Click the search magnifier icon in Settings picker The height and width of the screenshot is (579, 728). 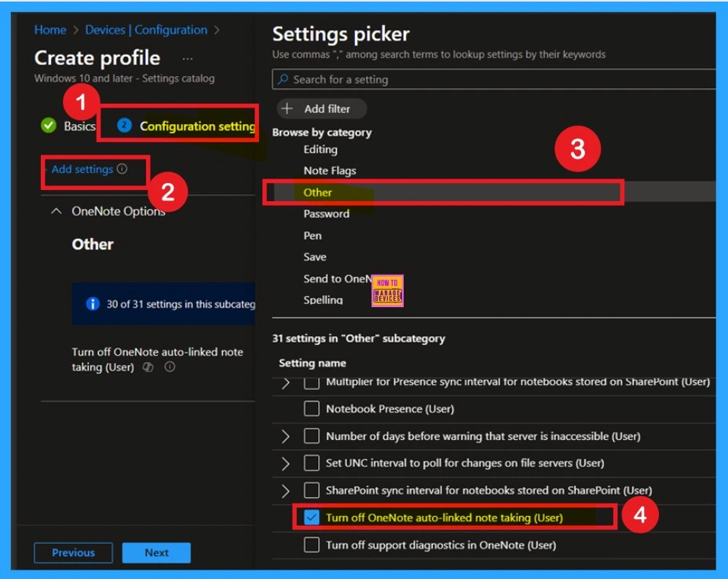tap(283, 79)
